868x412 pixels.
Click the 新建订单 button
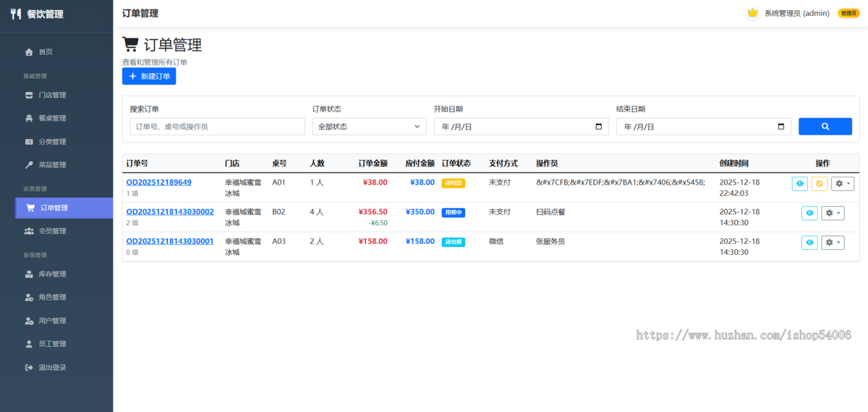point(149,76)
